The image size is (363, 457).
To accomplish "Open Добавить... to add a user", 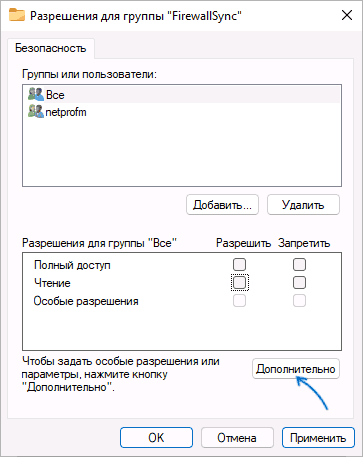I will pyautogui.click(x=222, y=205).
